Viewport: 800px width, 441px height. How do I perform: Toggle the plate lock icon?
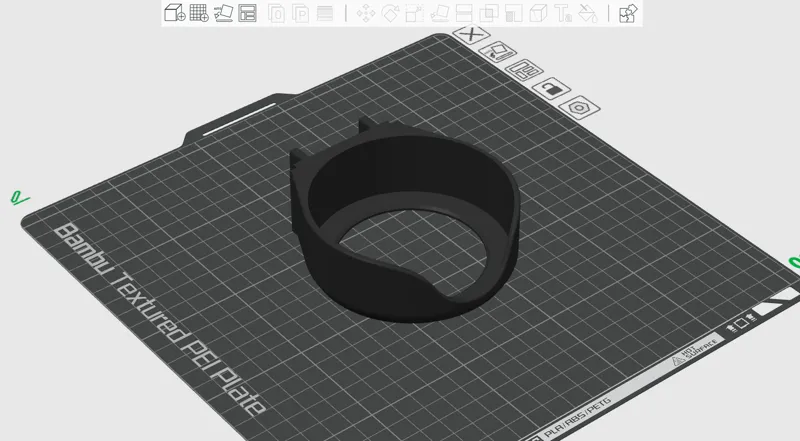551,89
